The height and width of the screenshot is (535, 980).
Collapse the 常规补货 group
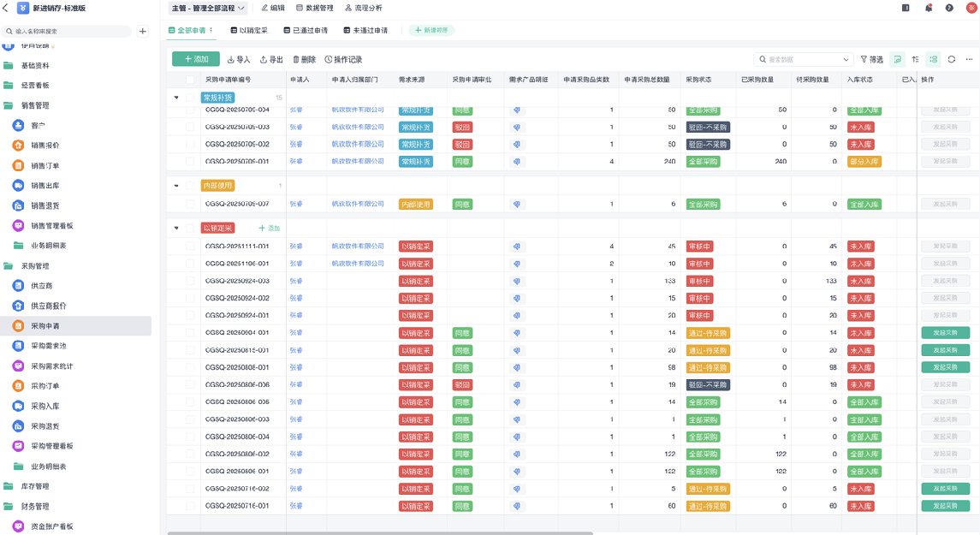tap(176, 98)
